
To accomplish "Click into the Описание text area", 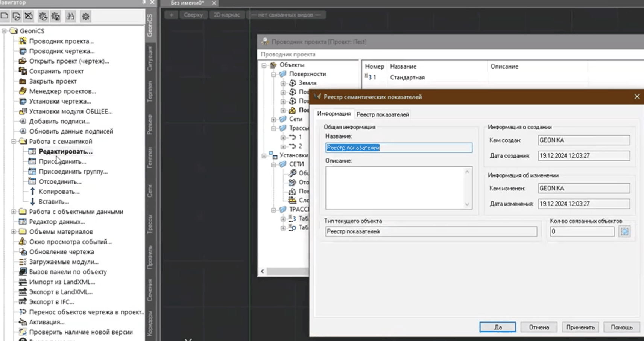I will pyautogui.click(x=395, y=187).
